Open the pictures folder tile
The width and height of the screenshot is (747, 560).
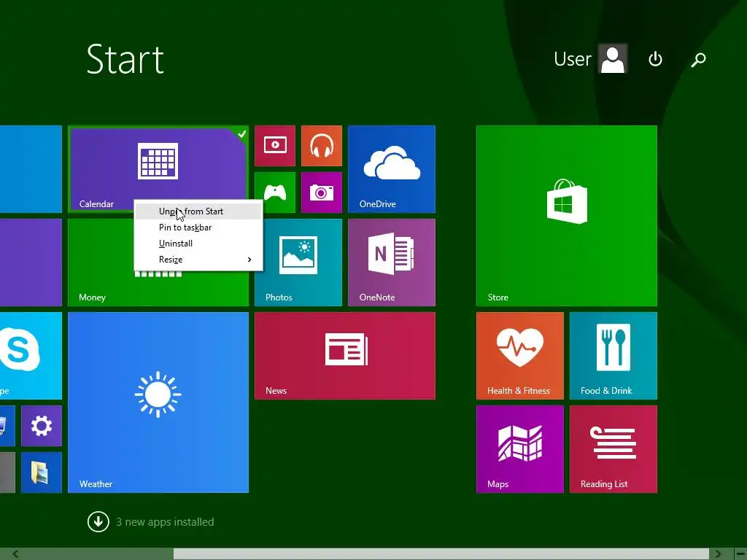click(42, 472)
